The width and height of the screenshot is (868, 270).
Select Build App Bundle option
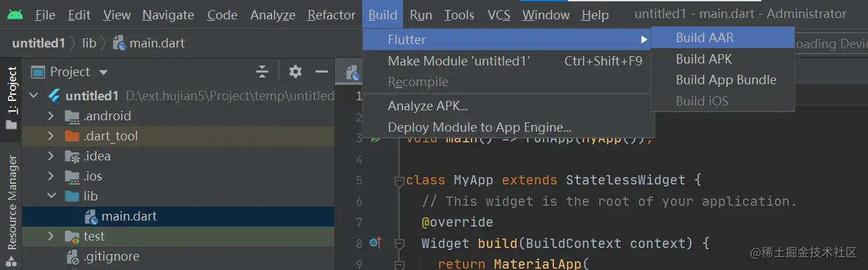click(723, 80)
